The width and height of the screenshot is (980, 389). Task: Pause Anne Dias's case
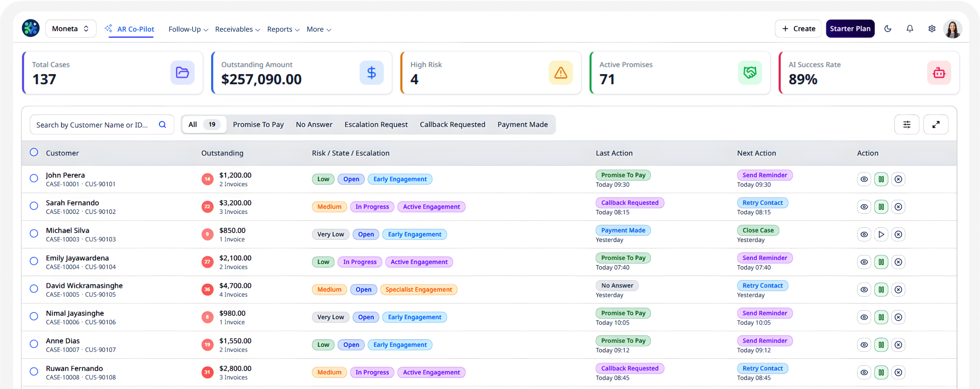click(881, 345)
